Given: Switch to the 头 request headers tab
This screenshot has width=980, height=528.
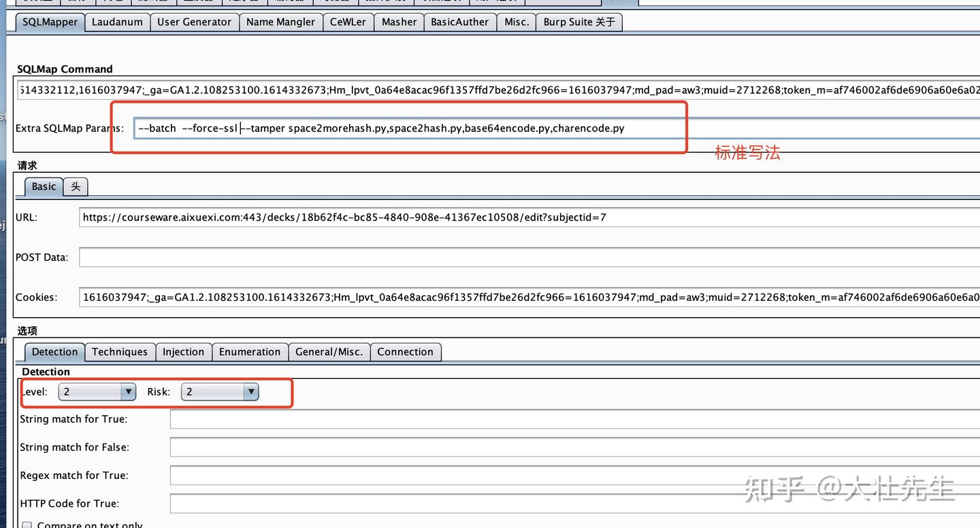Looking at the screenshot, I should tap(75, 186).
